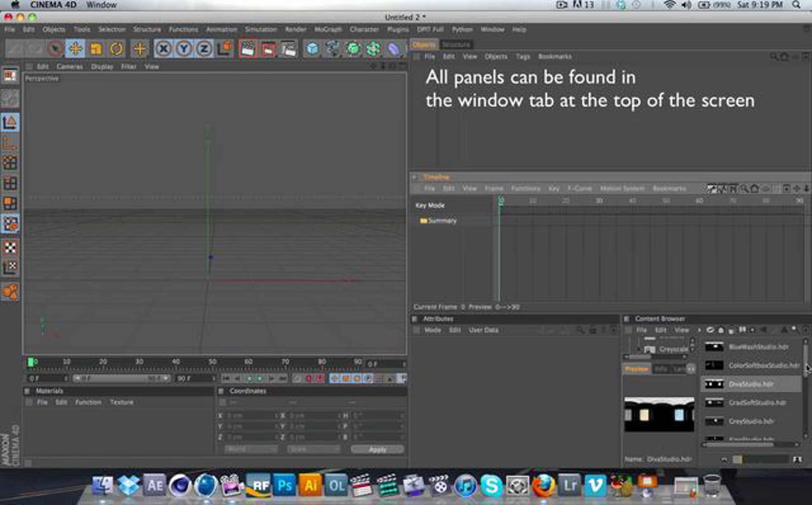
Task: Click the red record keyframe button
Action: pos(308,378)
